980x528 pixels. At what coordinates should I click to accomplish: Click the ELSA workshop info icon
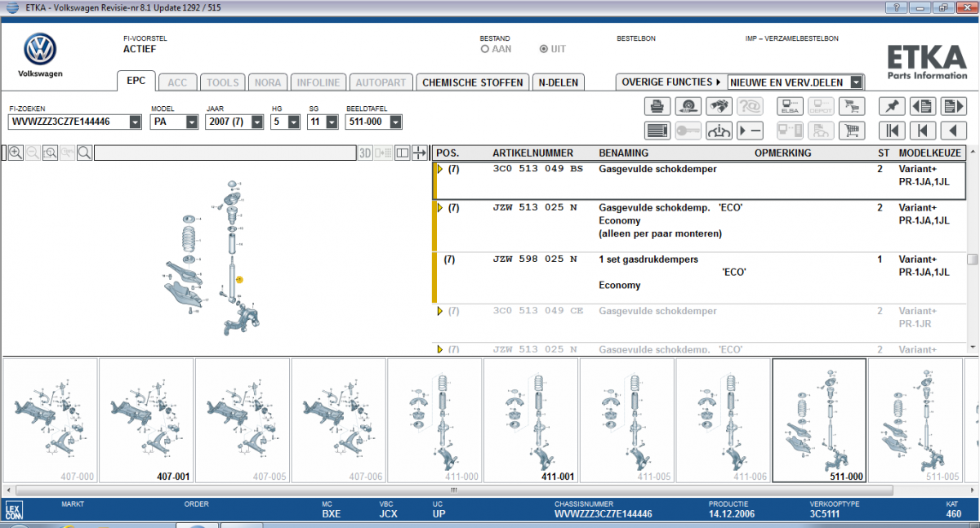[790, 106]
